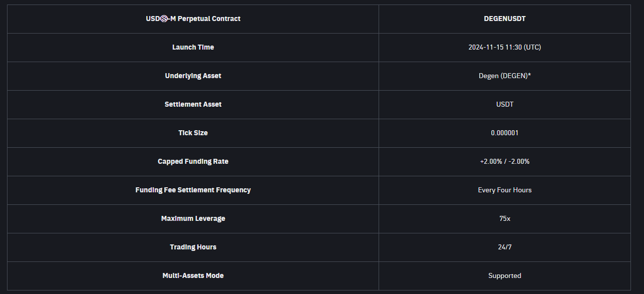Image resolution: width=644 pixels, height=294 pixels.
Task: Click the Every Four Hours value
Action: [x=504, y=190]
